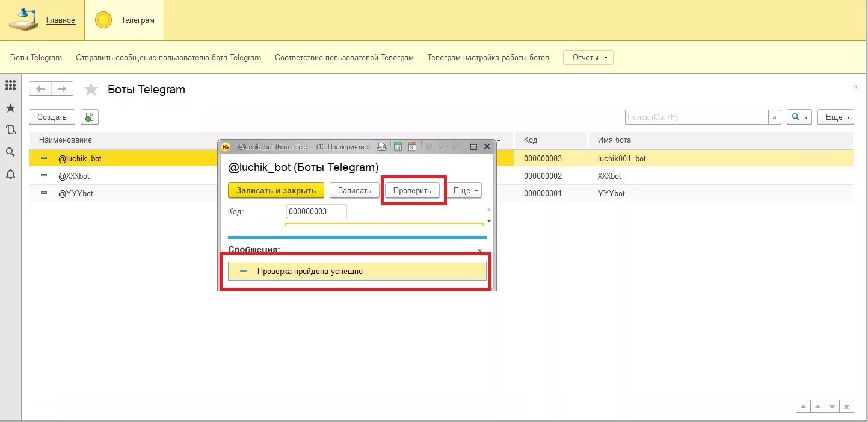
Task: Click the M+ button in dialog title
Action: tap(443, 146)
